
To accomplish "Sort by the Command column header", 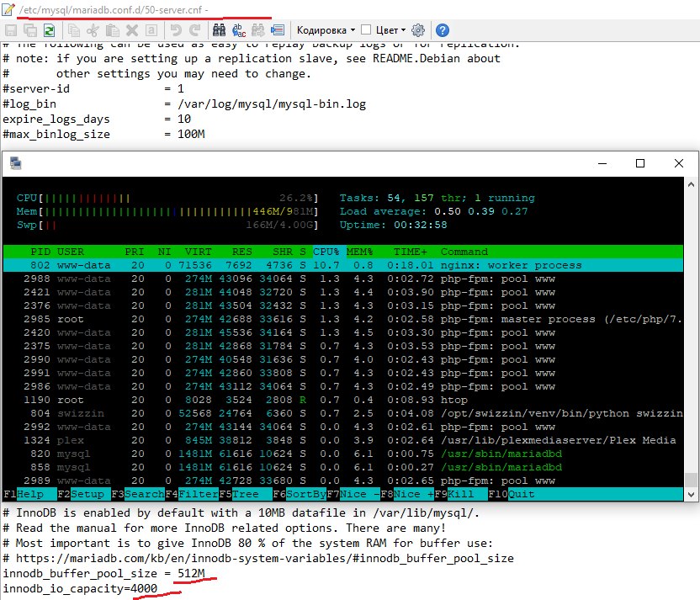I will tap(464, 252).
